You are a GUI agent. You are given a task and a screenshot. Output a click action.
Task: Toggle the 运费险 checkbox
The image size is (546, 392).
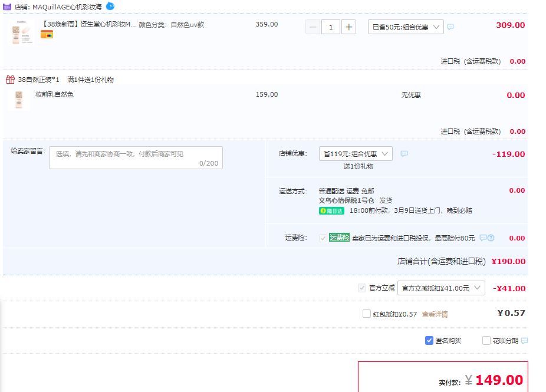click(323, 238)
